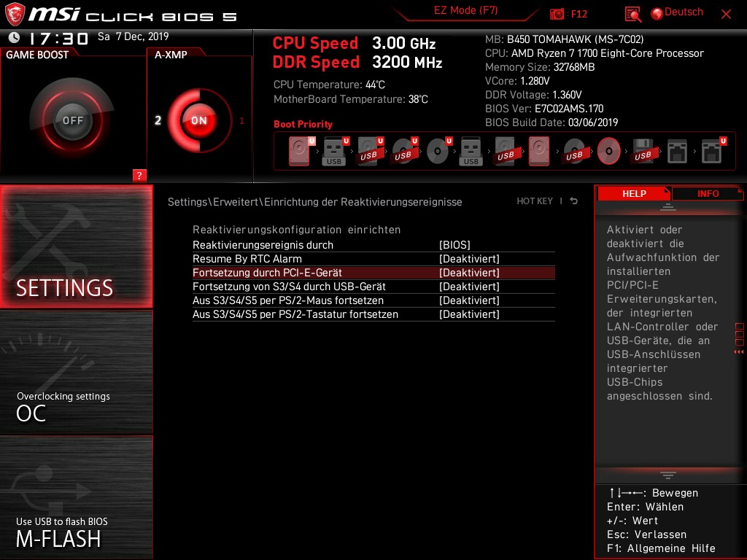Open the OC overclocking settings section
747x560 pixels.
[x=76, y=372]
